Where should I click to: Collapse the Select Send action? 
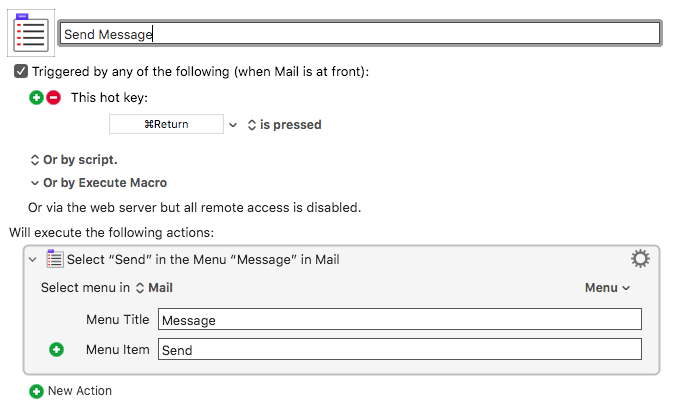coord(33,260)
